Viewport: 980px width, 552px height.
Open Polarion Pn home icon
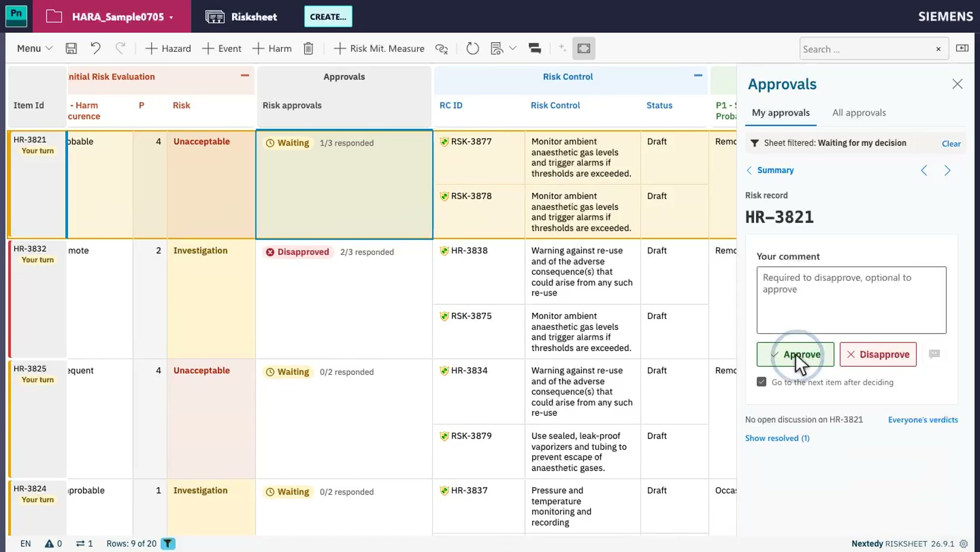click(16, 16)
